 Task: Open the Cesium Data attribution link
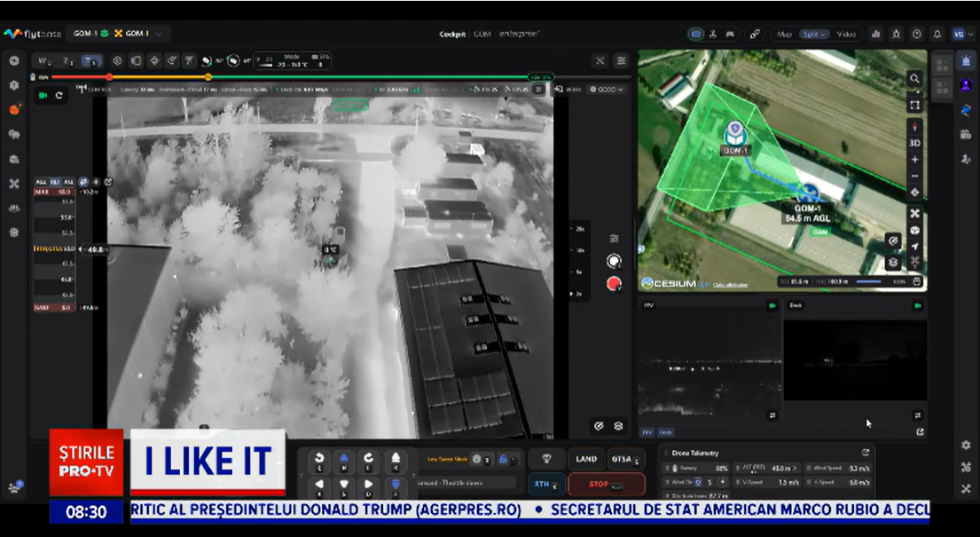click(x=730, y=285)
